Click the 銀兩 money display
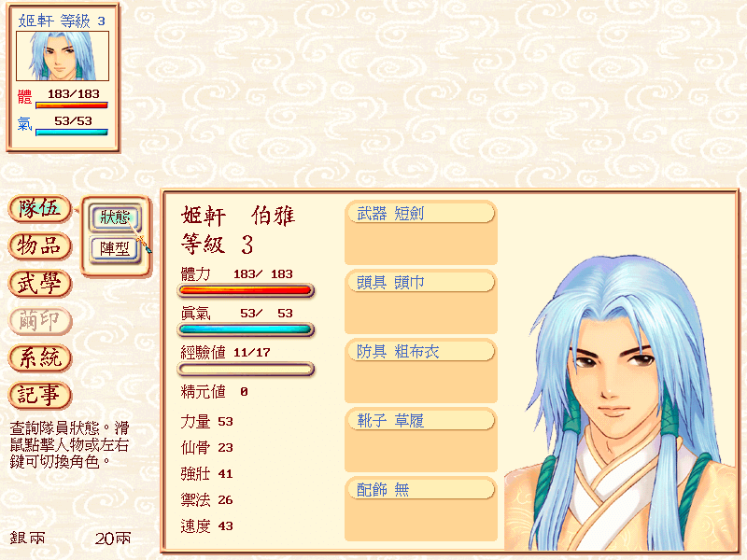Image resolution: width=747 pixels, height=560 pixels. point(70,539)
